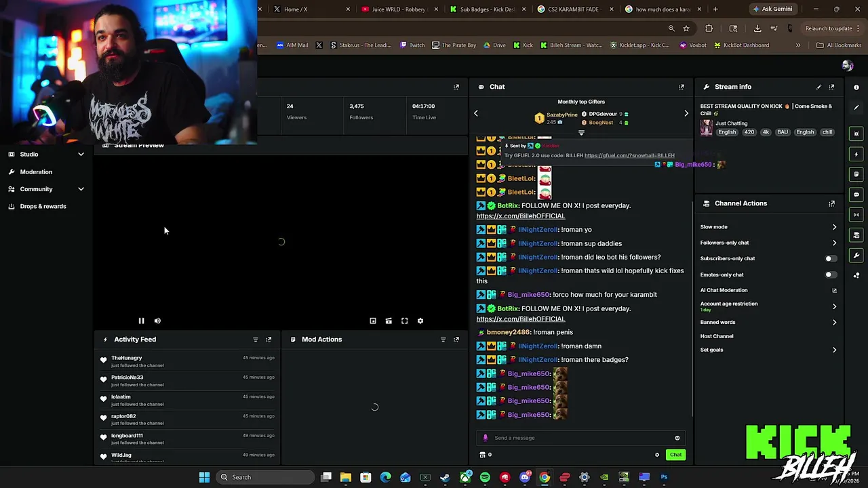
Task: Open stream preview settings gear
Action: point(420,321)
